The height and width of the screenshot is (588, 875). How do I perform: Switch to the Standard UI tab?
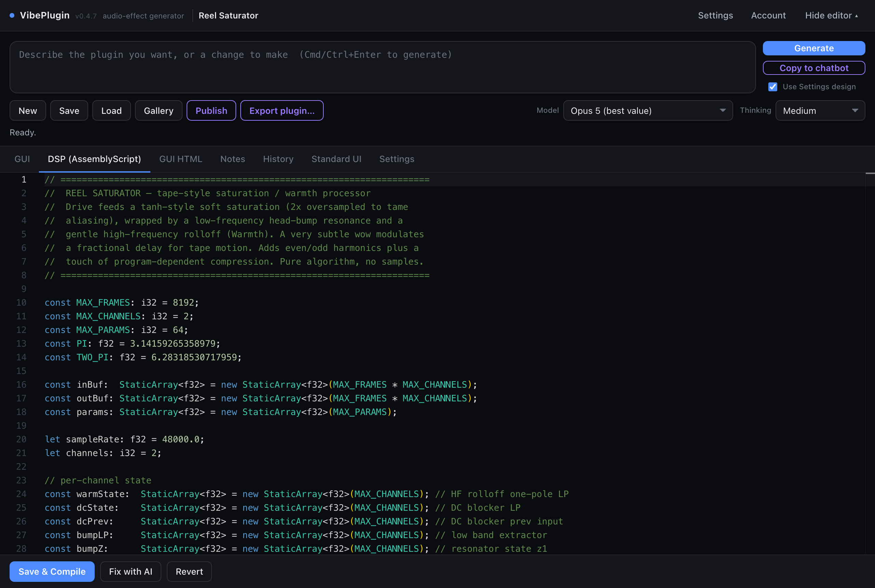336,159
